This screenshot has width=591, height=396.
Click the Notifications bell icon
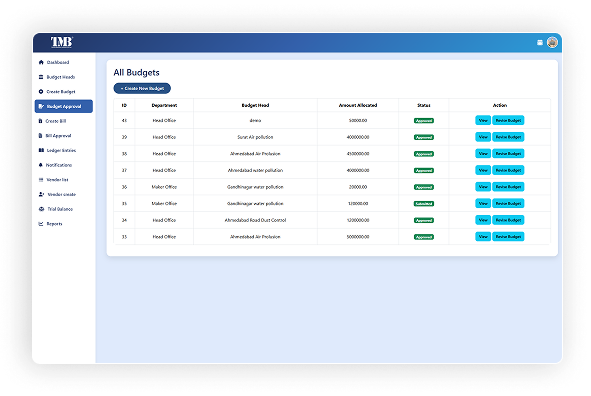pos(41,165)
